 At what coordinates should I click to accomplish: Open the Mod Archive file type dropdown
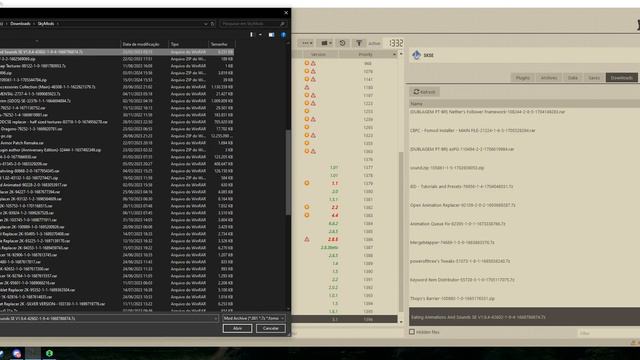pyautogui.click(x=253, y=318)
